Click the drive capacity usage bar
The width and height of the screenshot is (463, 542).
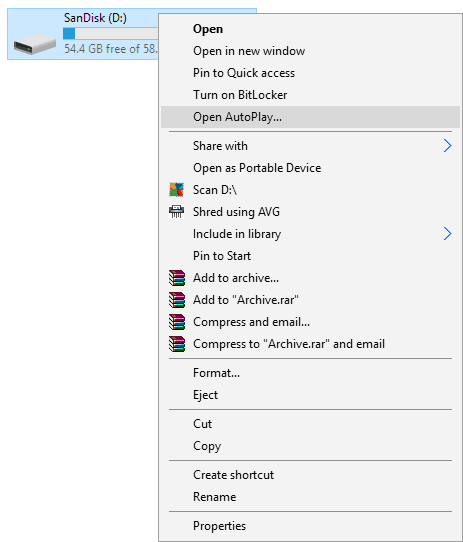point(111,34)
